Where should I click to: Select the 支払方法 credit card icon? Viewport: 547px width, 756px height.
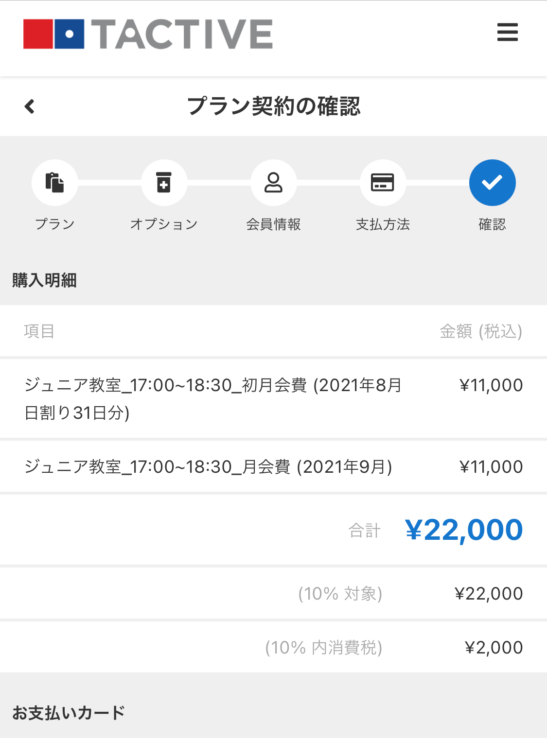(383, 183)
